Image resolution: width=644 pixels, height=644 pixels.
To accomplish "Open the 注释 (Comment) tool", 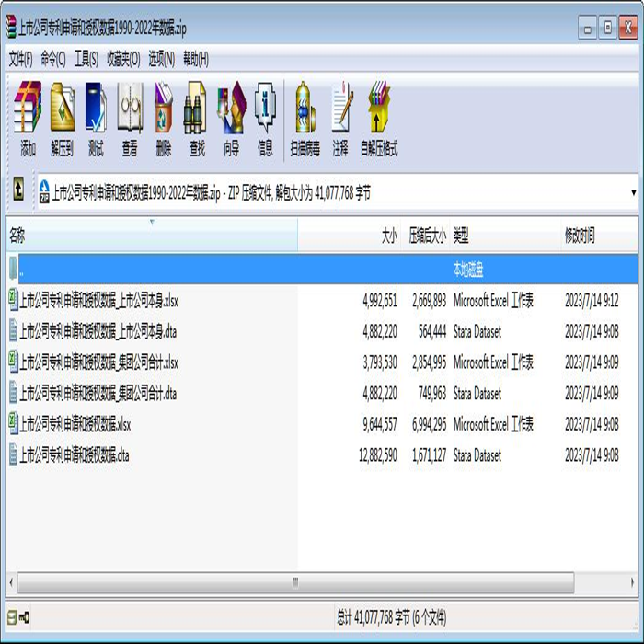I will (x=341, y=108).
